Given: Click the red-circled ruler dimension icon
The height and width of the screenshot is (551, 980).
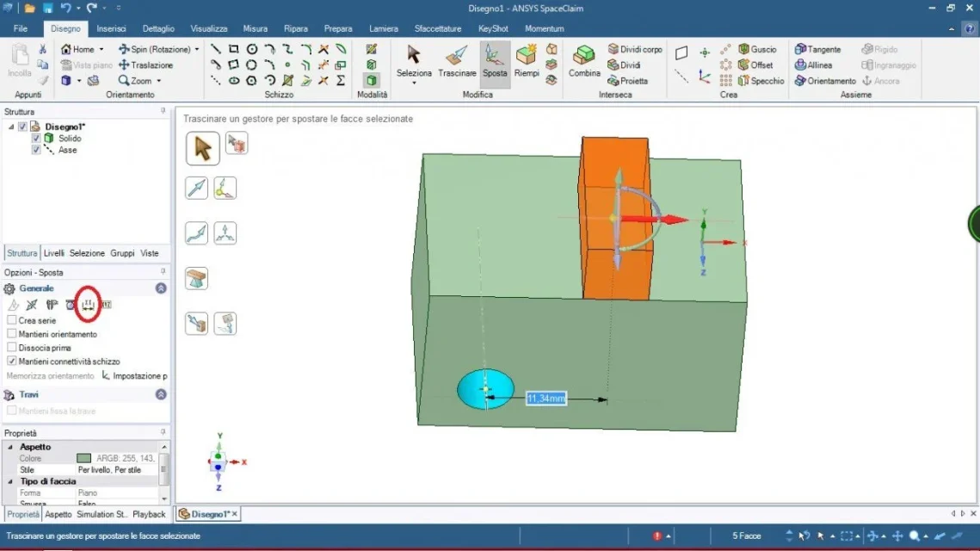Looking at the screenshot, I should (88, 305).
